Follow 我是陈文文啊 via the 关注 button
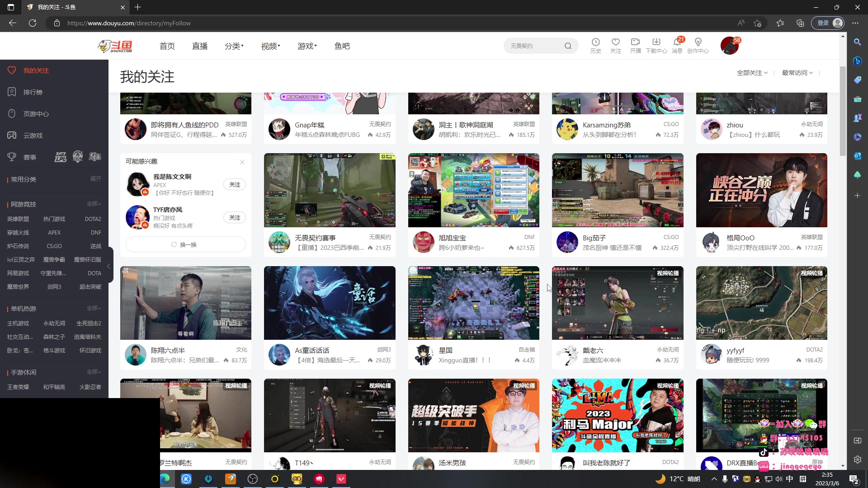868x488 pixels. point(234,185)
